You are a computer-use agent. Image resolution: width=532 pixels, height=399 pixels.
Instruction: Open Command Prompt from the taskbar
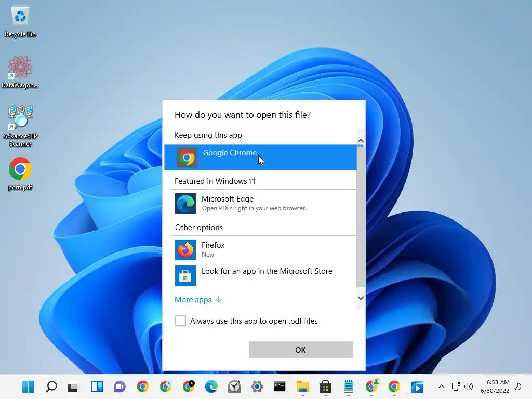280,387
